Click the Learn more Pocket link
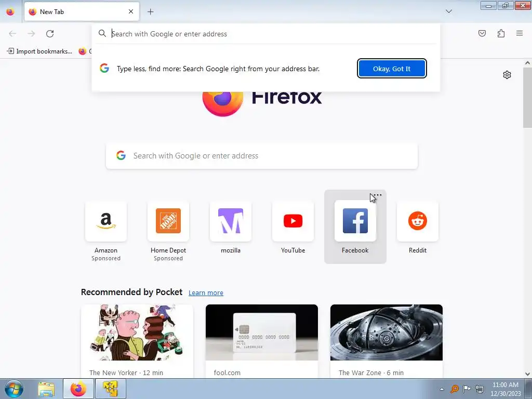The width and height of the screenshot is (532, 399). (x=206, y=292)
